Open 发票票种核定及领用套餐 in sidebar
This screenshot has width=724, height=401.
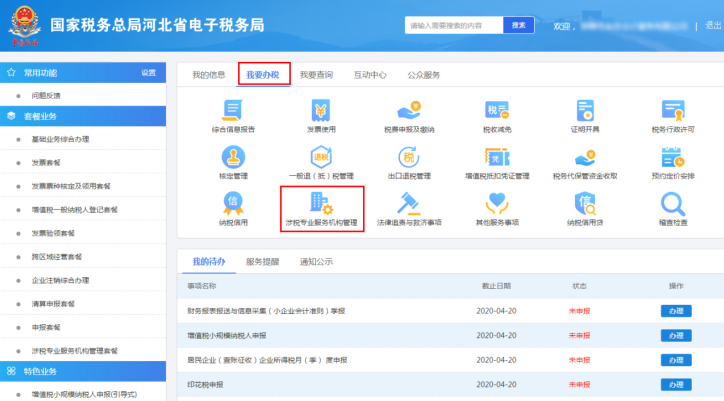71,186
